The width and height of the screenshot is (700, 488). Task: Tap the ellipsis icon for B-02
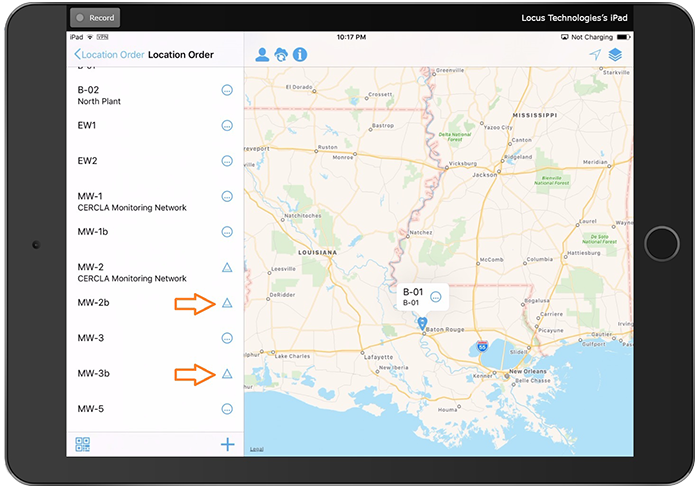point(227,90)
